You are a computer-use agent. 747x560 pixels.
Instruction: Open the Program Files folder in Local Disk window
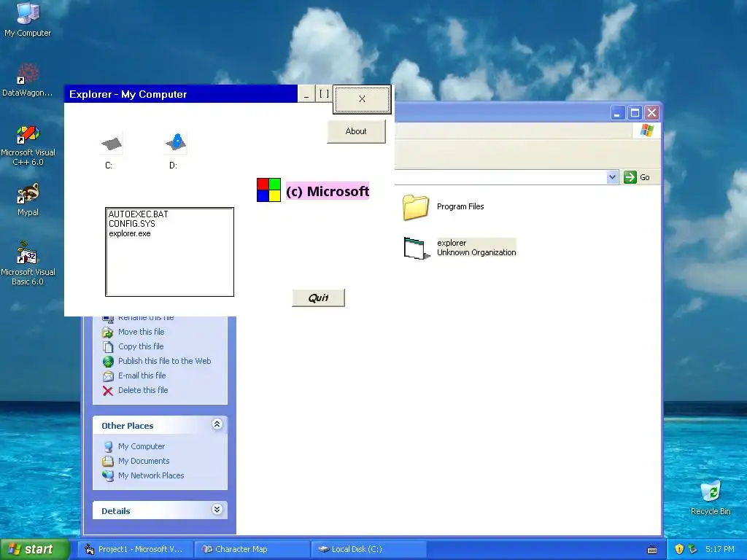click(416, 206)
